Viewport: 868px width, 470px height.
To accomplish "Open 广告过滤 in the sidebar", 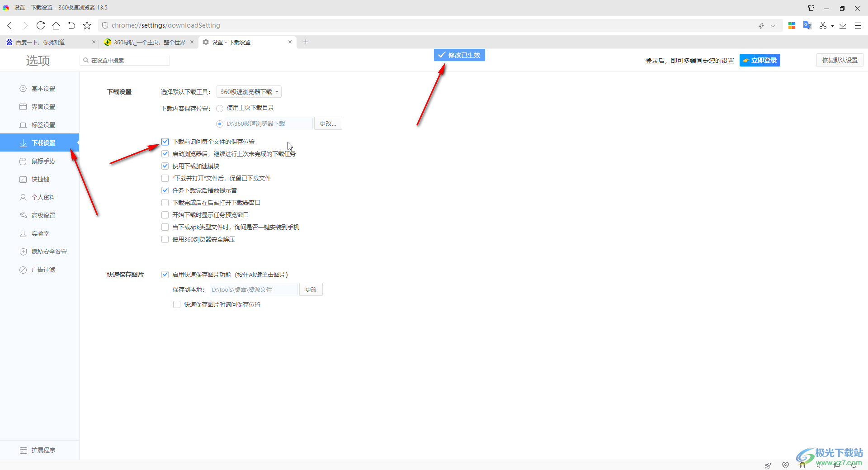I will pyautogui.click(x=39, y=270).
